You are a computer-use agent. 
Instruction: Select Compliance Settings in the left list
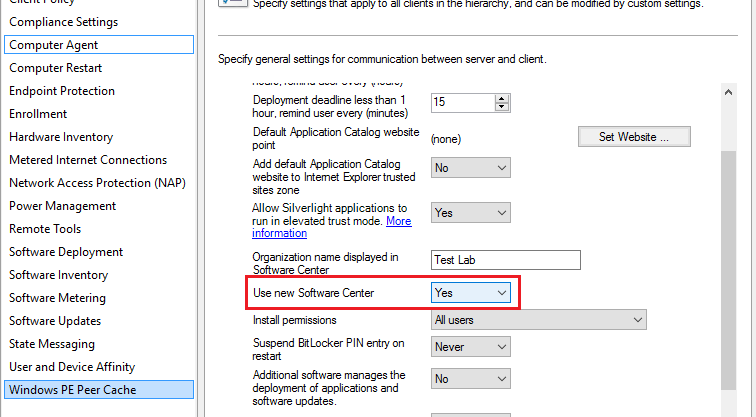tap(63, 22)
